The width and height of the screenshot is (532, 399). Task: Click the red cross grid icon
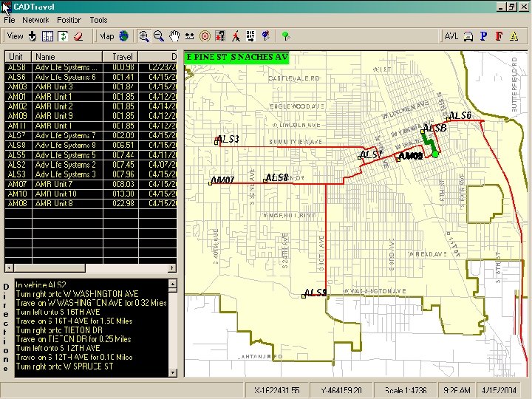220,36
